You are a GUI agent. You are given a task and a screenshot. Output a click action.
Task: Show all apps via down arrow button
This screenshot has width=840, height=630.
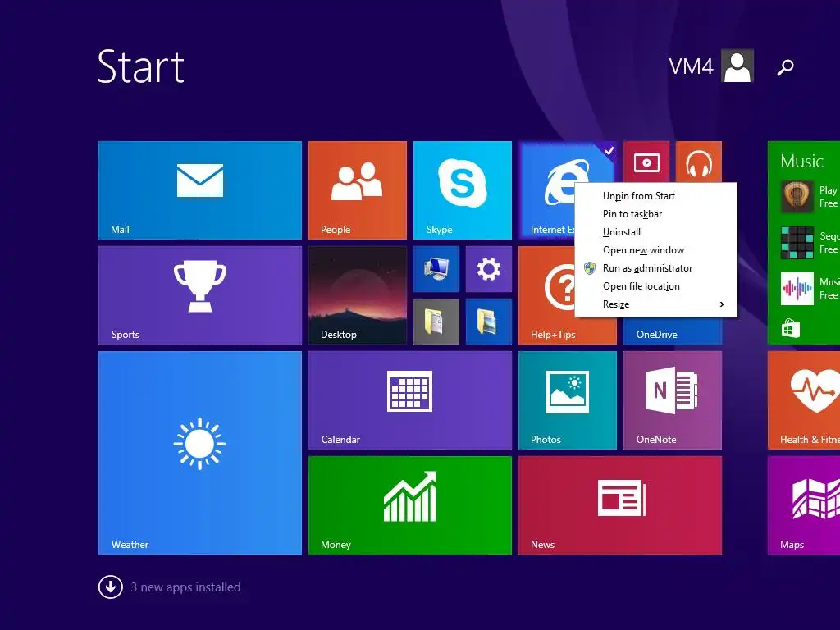111,587
